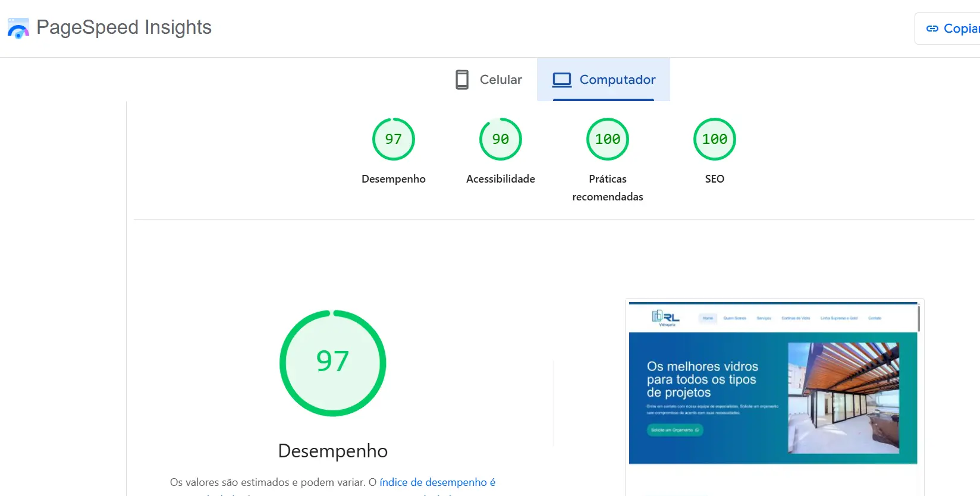Click the large Desempenho heading

[332, 451]
